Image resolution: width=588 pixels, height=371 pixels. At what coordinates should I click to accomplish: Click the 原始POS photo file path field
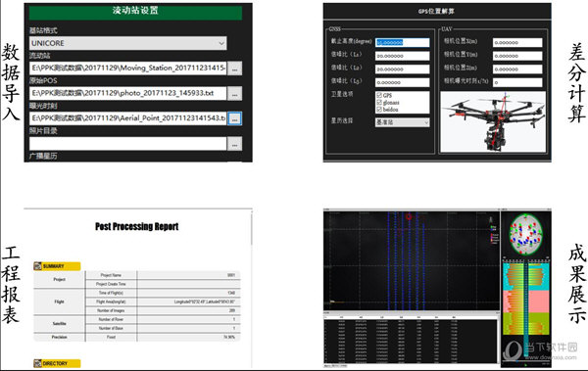[x=127, y=93]
